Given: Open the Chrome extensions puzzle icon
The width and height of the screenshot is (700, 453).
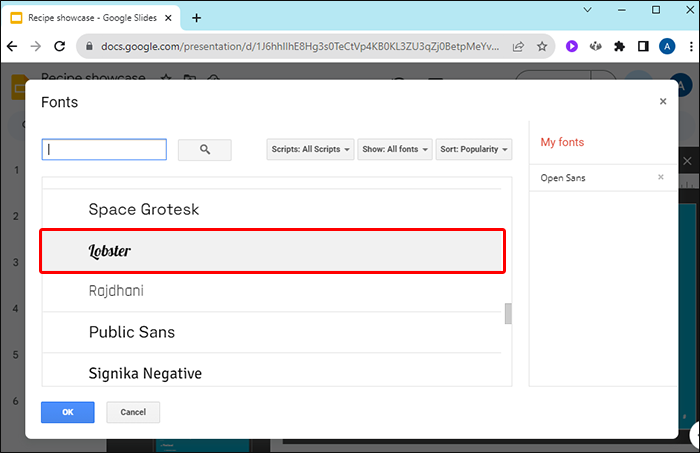Looking at the screenshot, I should click(x=620, y=46).
